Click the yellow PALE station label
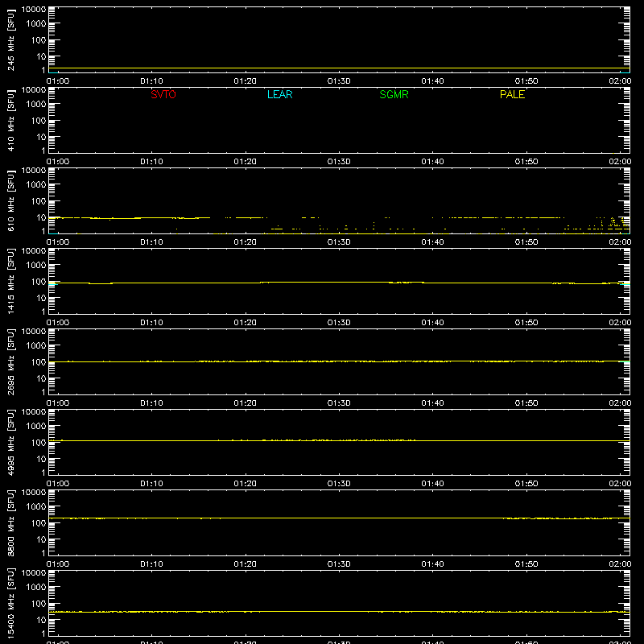The width and height of the screenshot is (644, 644). point(512,94)
